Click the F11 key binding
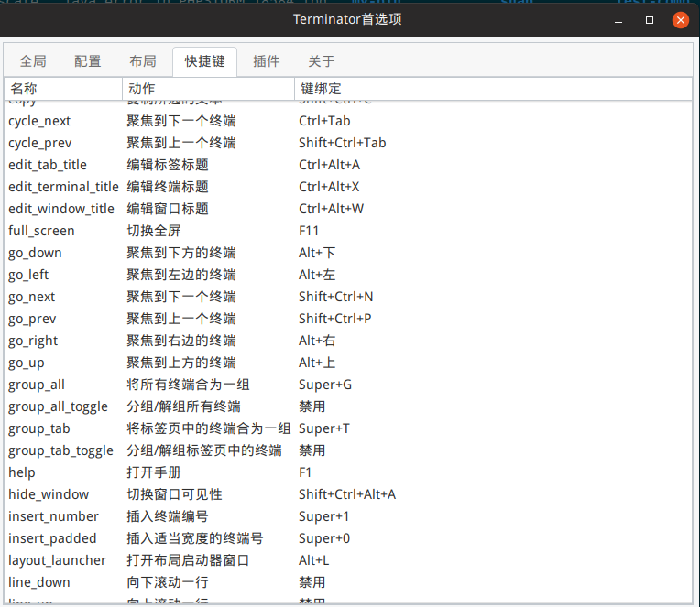The height and width of the screenshot is (607, 700). 309,231
